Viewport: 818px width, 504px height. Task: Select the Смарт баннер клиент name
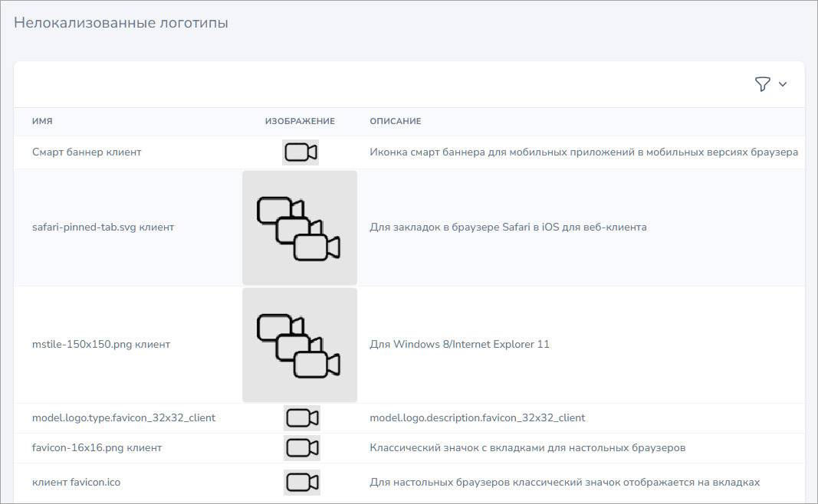pos(87,152)
